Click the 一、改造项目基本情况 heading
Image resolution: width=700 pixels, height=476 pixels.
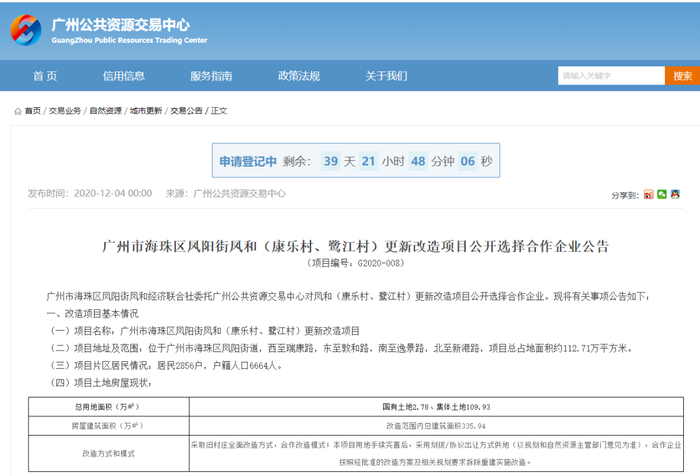[92, 313]
